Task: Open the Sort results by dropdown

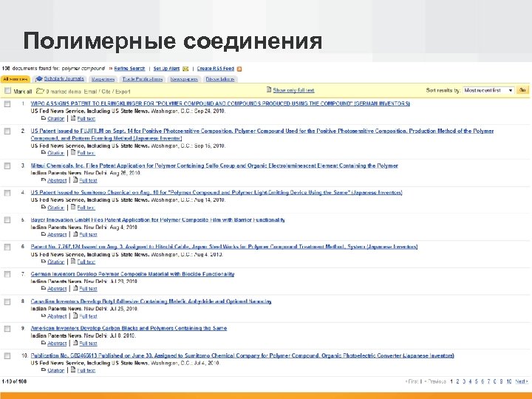Action: pyautogui.click(x=488, y=90)
